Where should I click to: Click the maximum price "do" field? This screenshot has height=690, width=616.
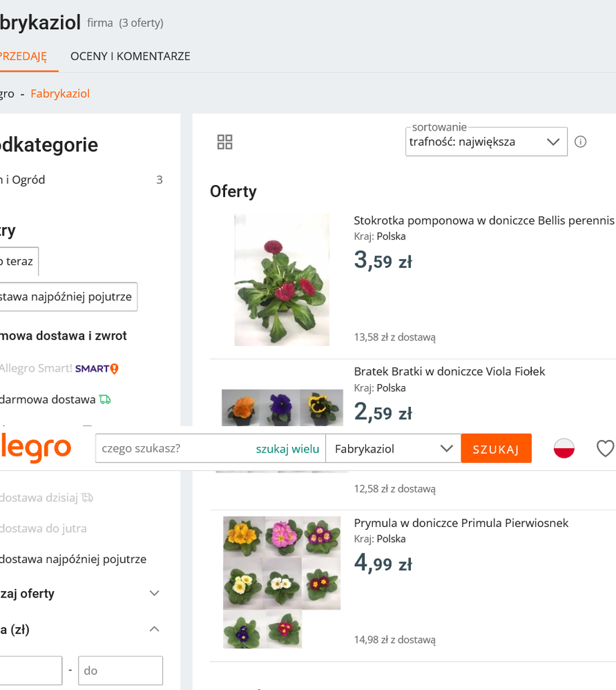coord(120,671)
